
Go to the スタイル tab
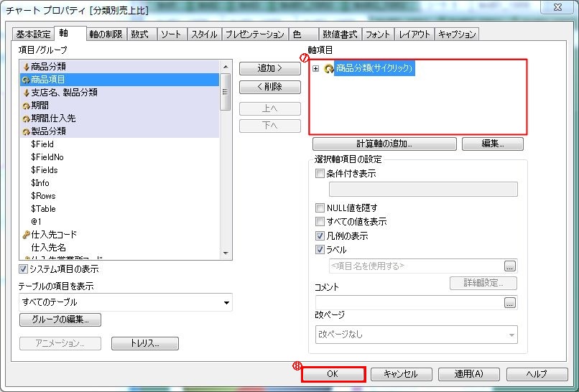click(x=204, y=34)
